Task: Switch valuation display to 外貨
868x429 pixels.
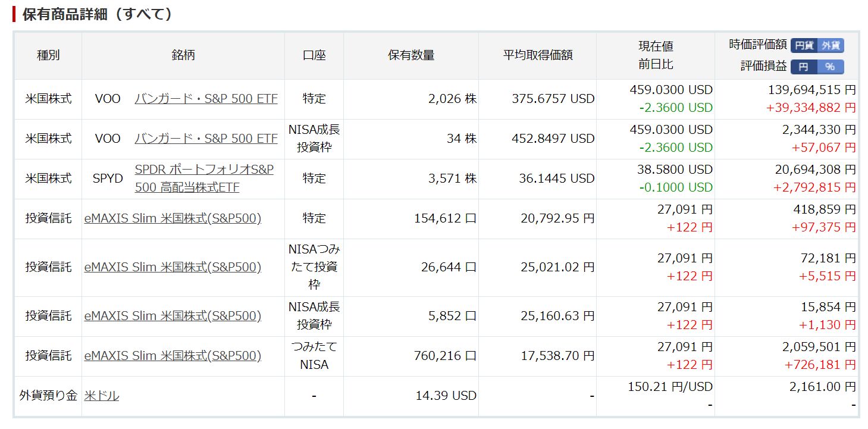Action: [831, 45]
